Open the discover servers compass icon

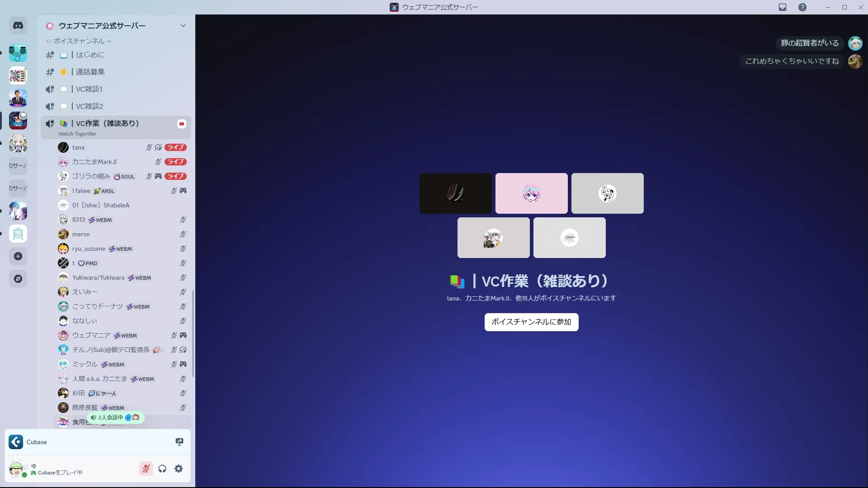18,279
